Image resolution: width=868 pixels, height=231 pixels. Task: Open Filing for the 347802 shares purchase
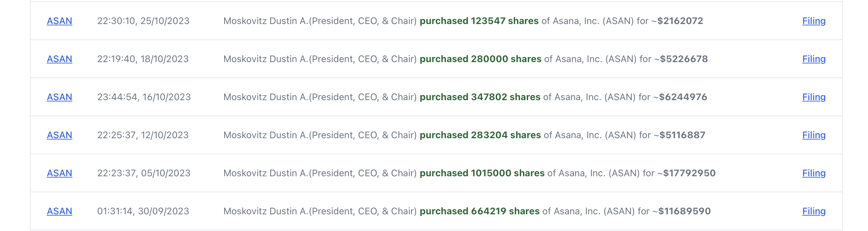point(813,97)
